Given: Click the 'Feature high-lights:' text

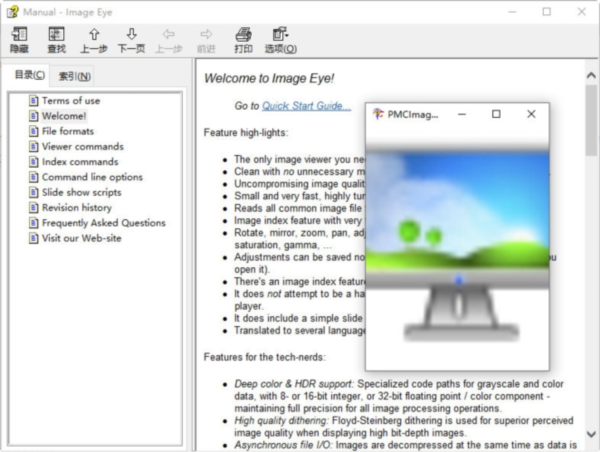Looking at the screenshot, I should (246, 133).
